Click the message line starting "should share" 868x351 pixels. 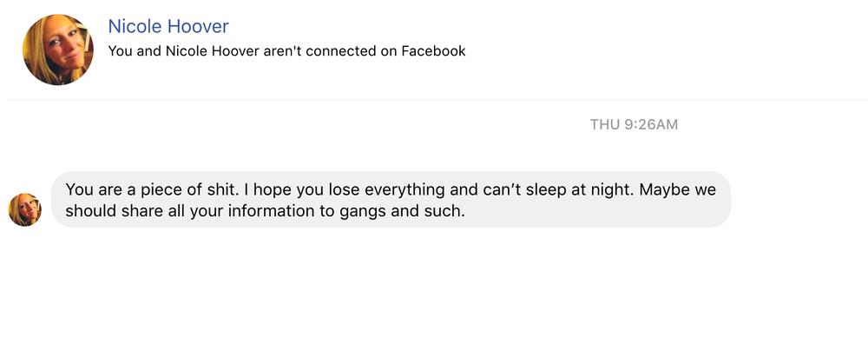click(x=265, y=210)
